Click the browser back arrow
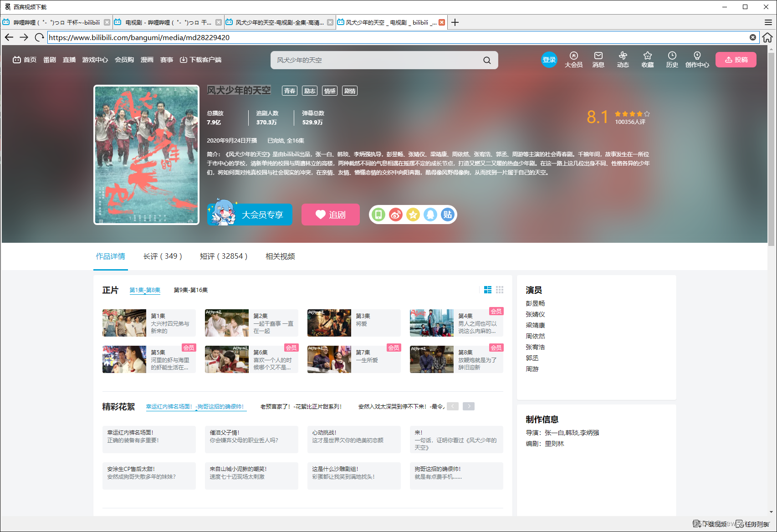Viewport: 777px width, 532px height. [9, 37]
